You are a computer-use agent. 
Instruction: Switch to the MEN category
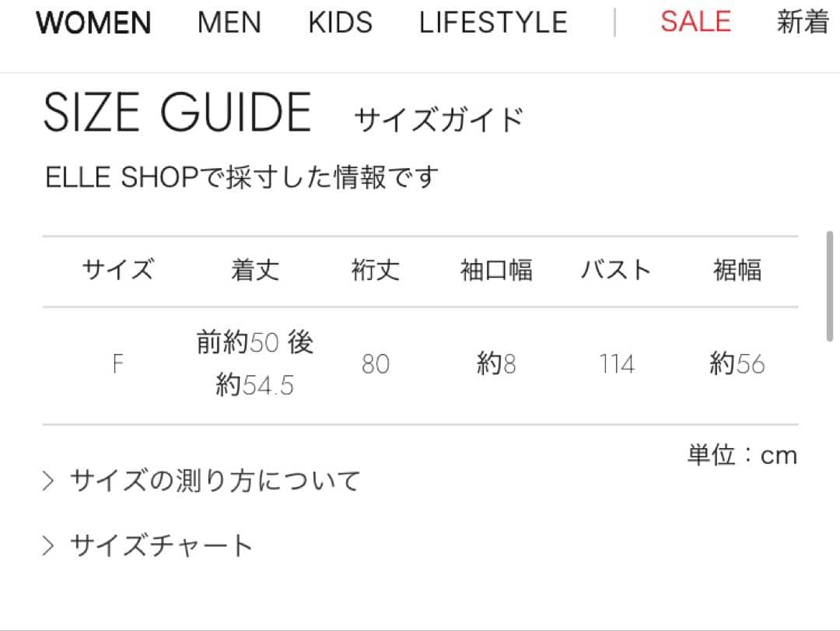(x=229, y=23)
